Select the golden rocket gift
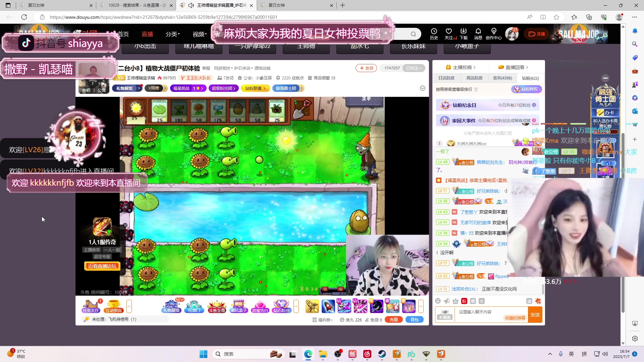 click(x=312, y=306)
